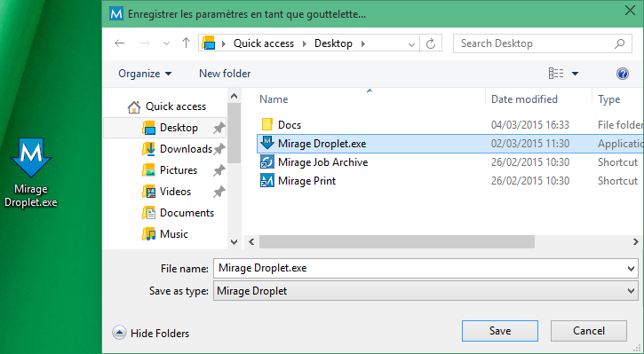Select Desktop in address breadcrumb

point(333,43)
